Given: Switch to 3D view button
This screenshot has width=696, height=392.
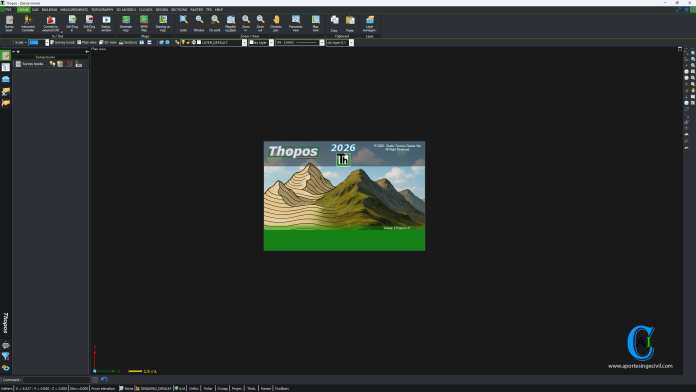Looking at the screenshot, I should coord(108,43).
